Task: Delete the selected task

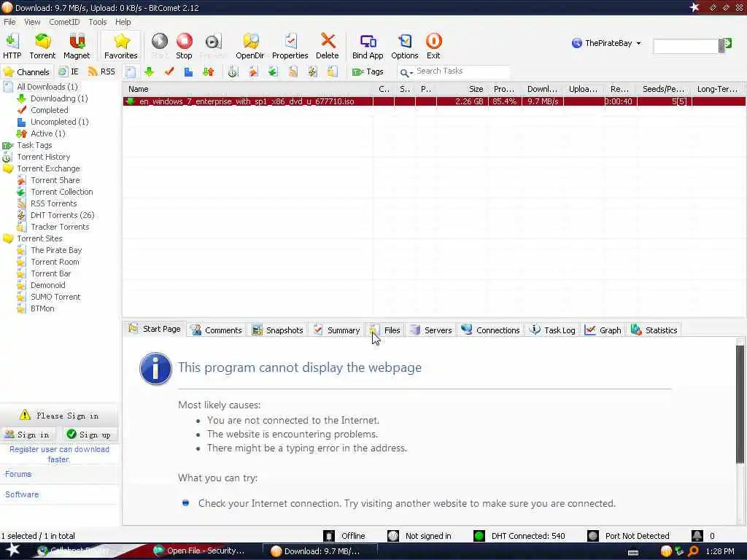Action: coord(328,46)
